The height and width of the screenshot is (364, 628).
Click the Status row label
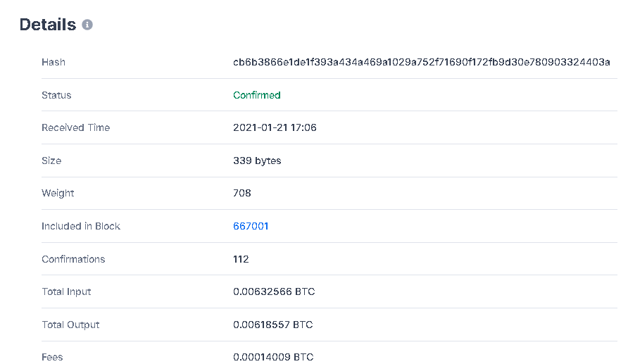[x=56, y=95]
